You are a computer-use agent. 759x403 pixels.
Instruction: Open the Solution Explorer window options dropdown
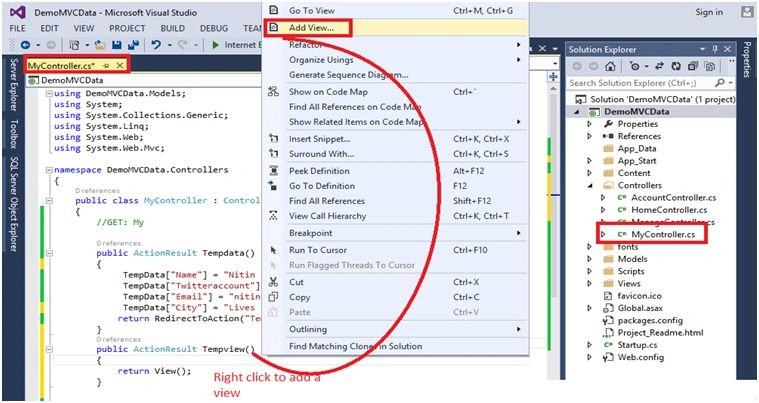point(702,49)
